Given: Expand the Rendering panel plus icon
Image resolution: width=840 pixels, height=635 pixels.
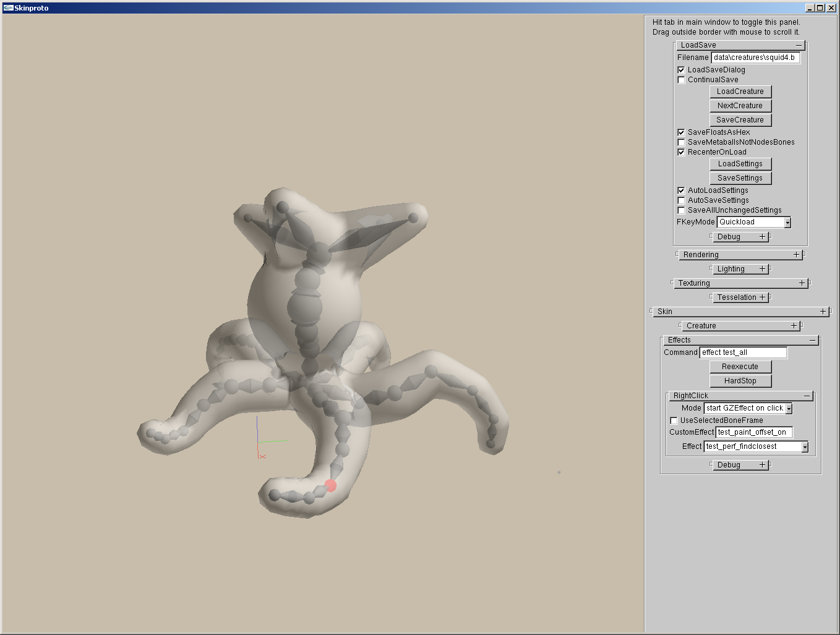Looking at the screenshot, I should pyautogui.click(x=796, y=255).
